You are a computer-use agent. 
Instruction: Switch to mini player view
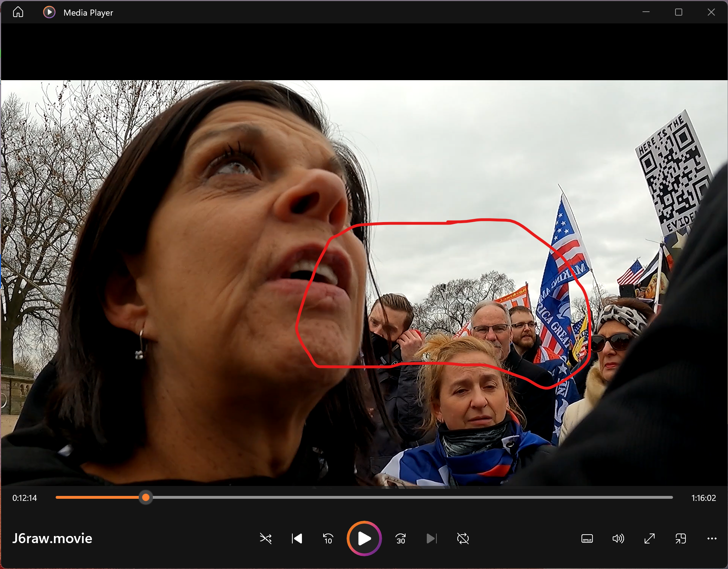681,538
